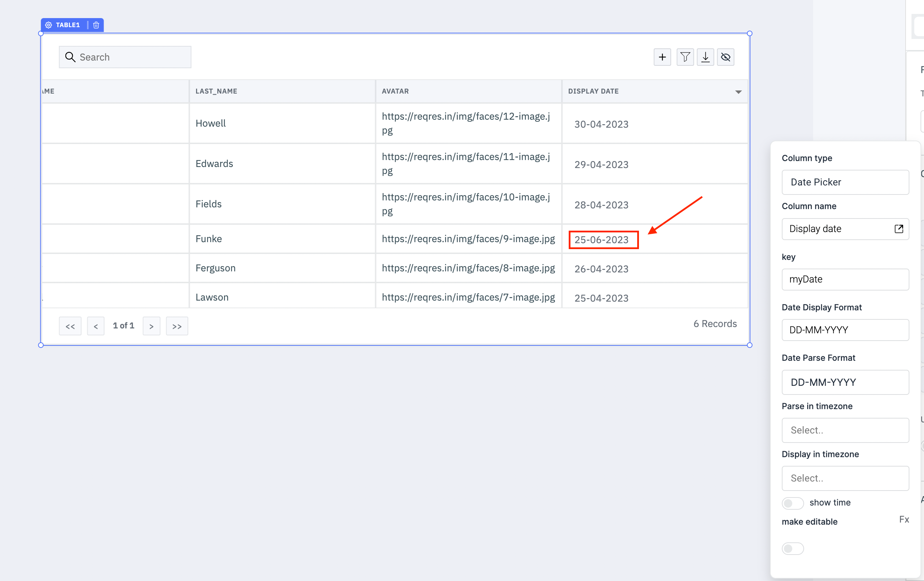
Task: Enable the show time toggle
Action: pyautogui.click(x=793, y=503)
